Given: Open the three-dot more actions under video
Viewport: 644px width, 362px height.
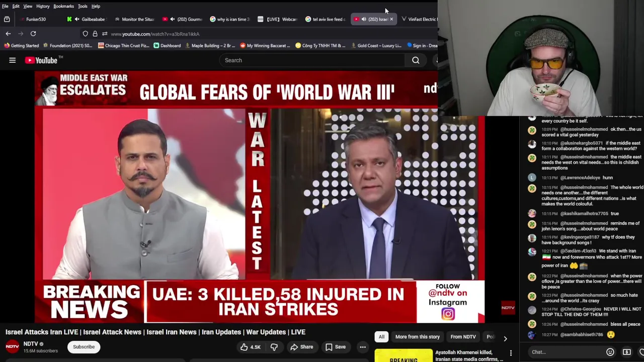Looking at the screenshot, I should [362, 347].
